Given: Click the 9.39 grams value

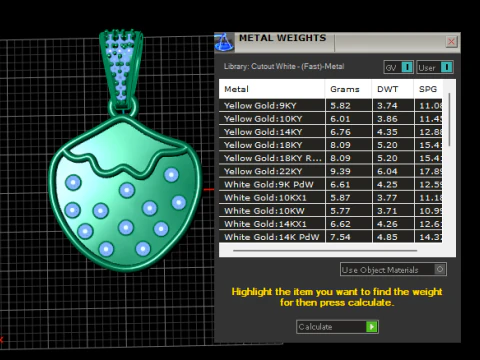Looking at the screenshot, I should coord(340,171).
